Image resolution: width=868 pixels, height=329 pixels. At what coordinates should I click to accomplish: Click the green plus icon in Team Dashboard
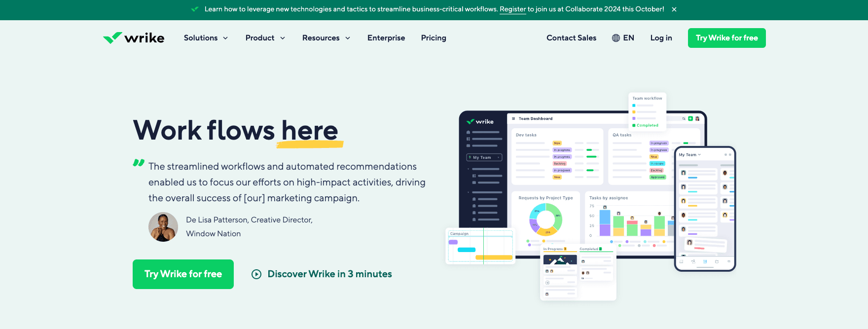(690, 118)
